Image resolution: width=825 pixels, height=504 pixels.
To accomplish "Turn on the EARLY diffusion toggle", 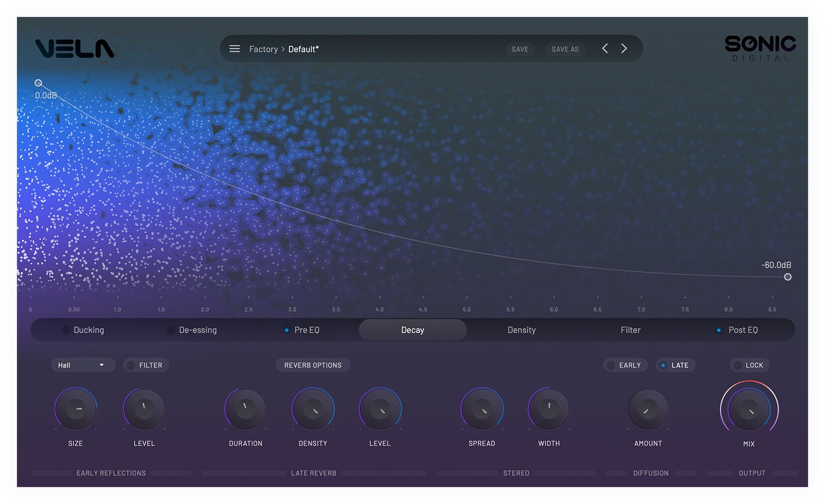I will 611,365.
